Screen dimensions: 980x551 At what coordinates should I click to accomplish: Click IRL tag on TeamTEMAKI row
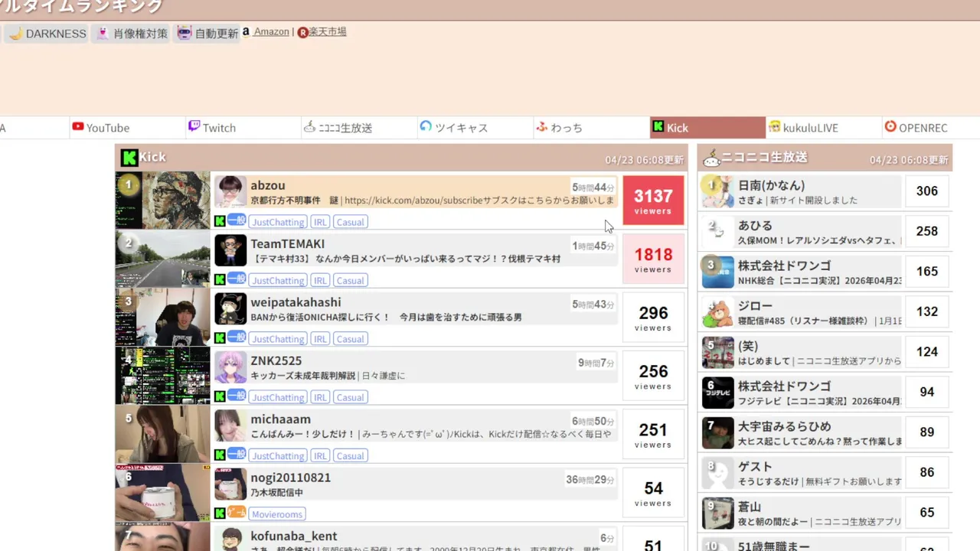320,280
